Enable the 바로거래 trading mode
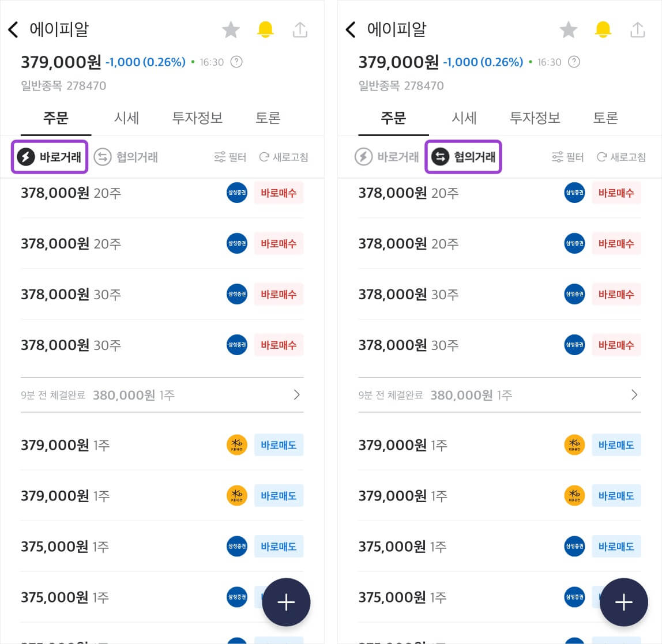 tap(49, 157)
